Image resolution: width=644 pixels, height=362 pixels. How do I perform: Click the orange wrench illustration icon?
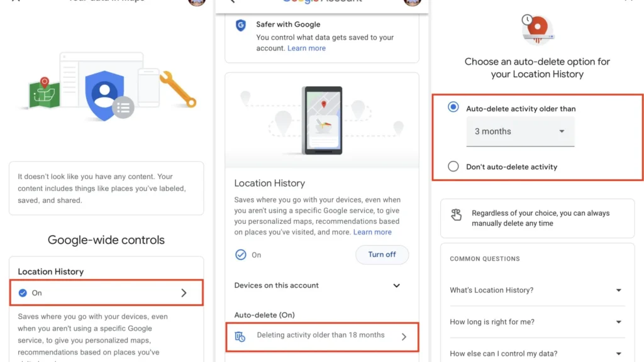(x=178, y=89)
